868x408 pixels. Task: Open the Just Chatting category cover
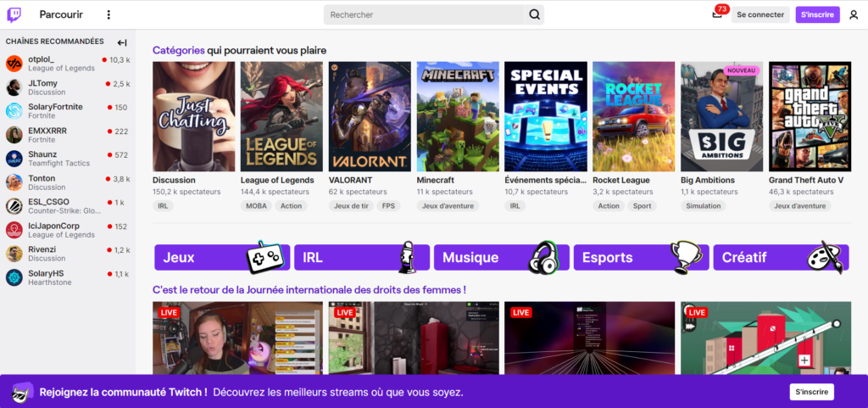(194, 116)
